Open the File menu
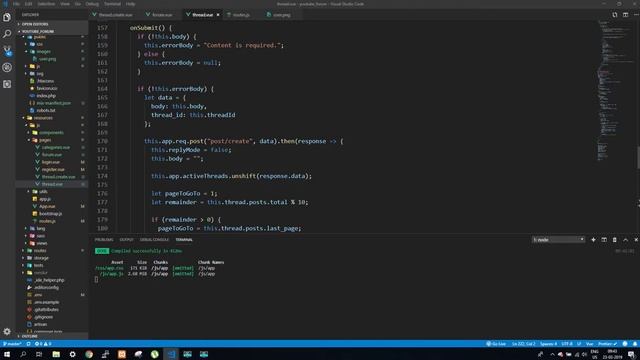This screenshot has width=640, height=360. click(16, 4)
